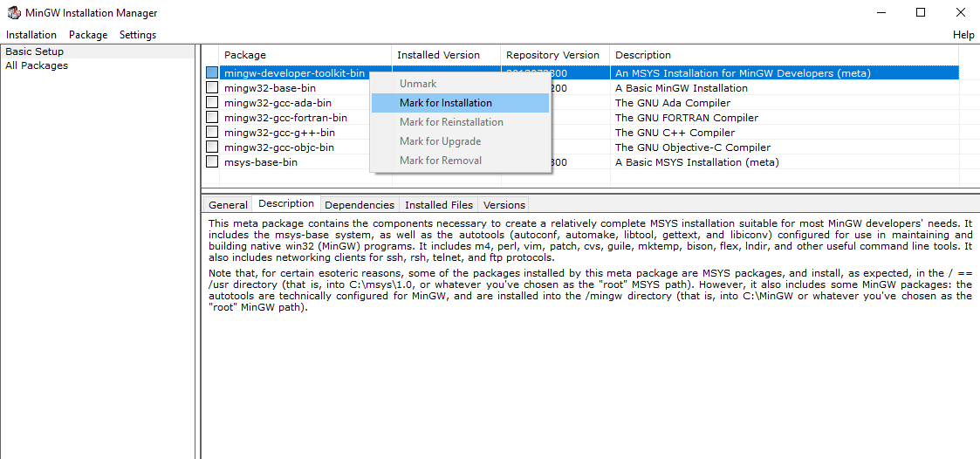Toggle checkbox for msys-base-bin
This screenshot has height=459, width=980.
pyautogui.click(x=212, y=162)
